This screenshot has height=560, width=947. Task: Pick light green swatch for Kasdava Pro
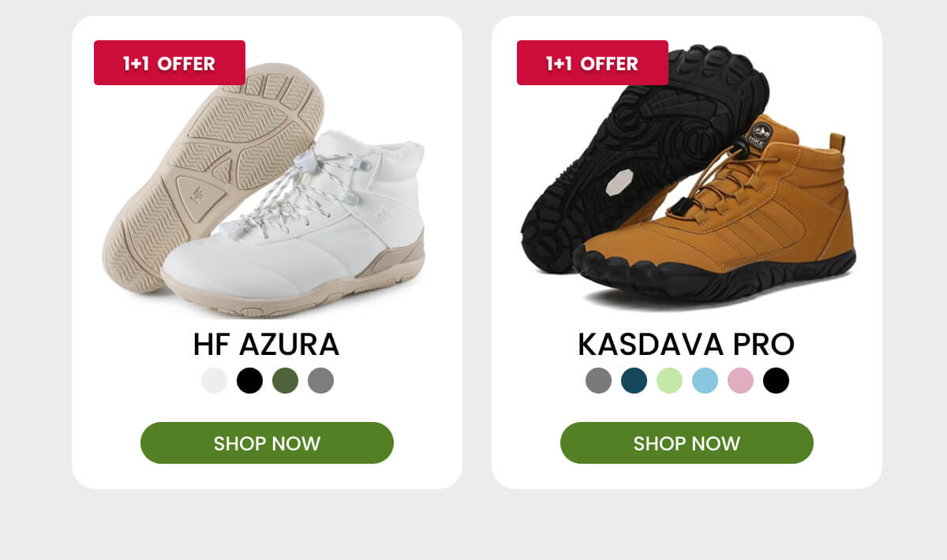click(x=669, y=380)
